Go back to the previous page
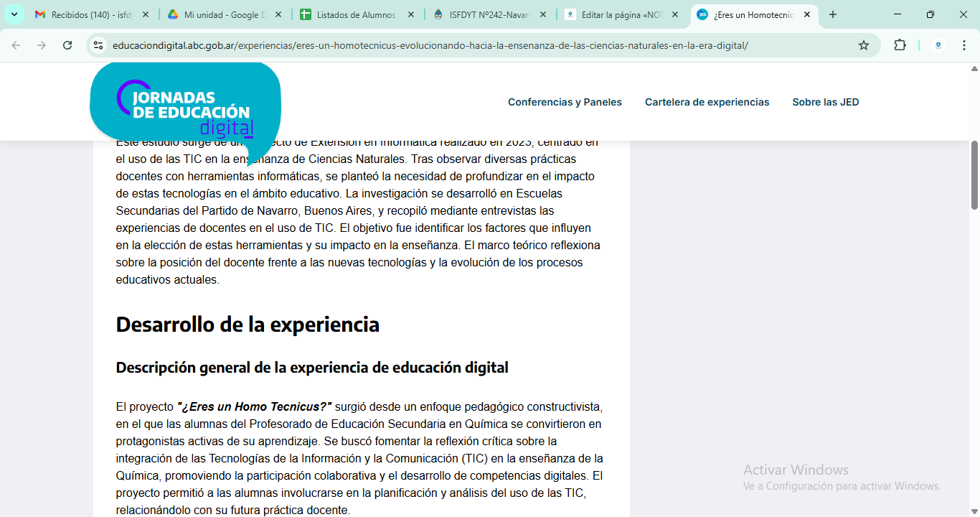980x517 pixels. [16, 45]
